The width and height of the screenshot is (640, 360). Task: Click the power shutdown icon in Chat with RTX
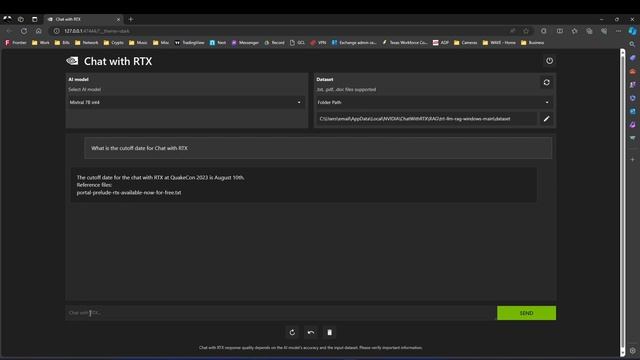coord(549,61)
